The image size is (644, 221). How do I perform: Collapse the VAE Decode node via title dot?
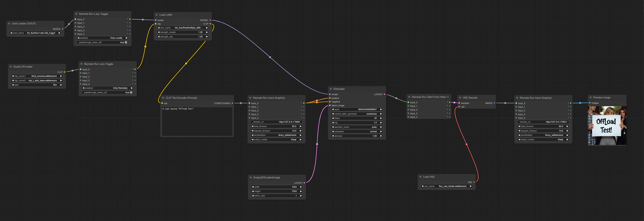point(460,98)
